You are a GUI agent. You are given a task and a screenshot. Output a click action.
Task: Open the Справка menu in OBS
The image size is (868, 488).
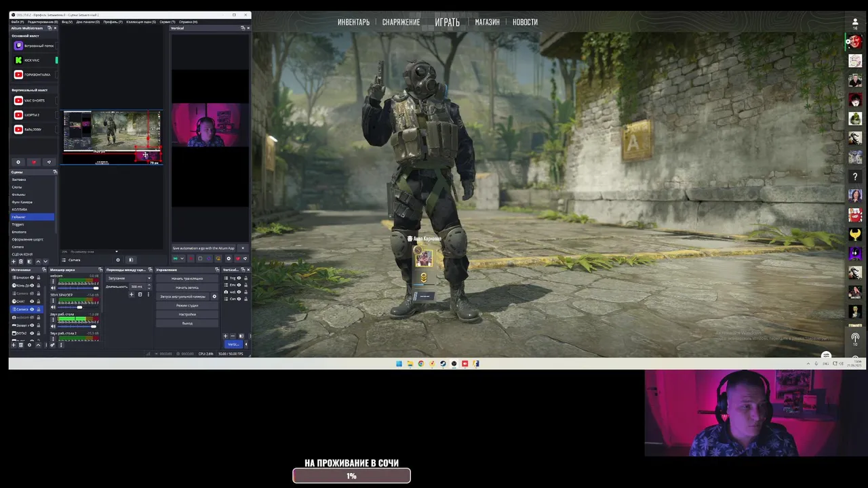pos(188,22)
